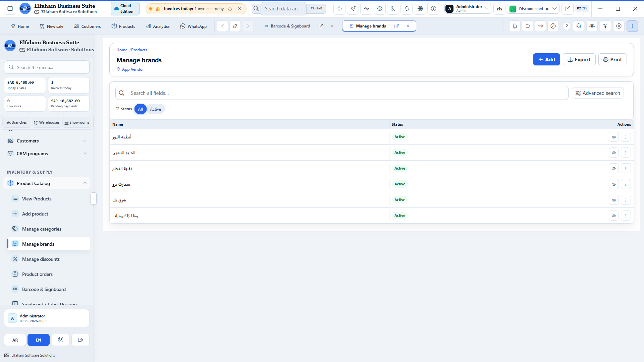Click the Add brand button

[546, 60]
